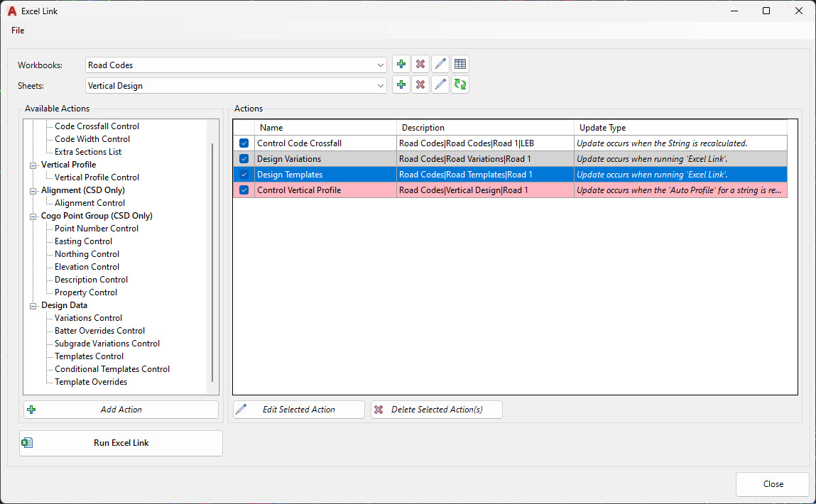Select Code Width Control in the tree

tap(92, 139)
